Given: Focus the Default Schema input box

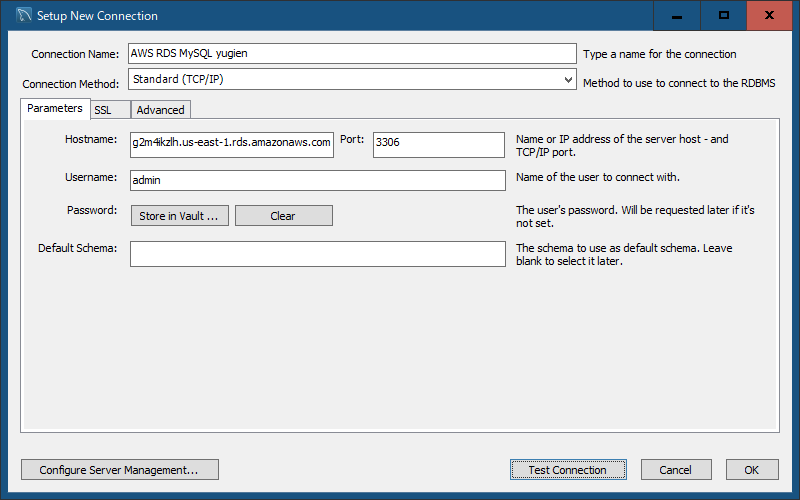Looking at the screenshot, I should 317,254.
